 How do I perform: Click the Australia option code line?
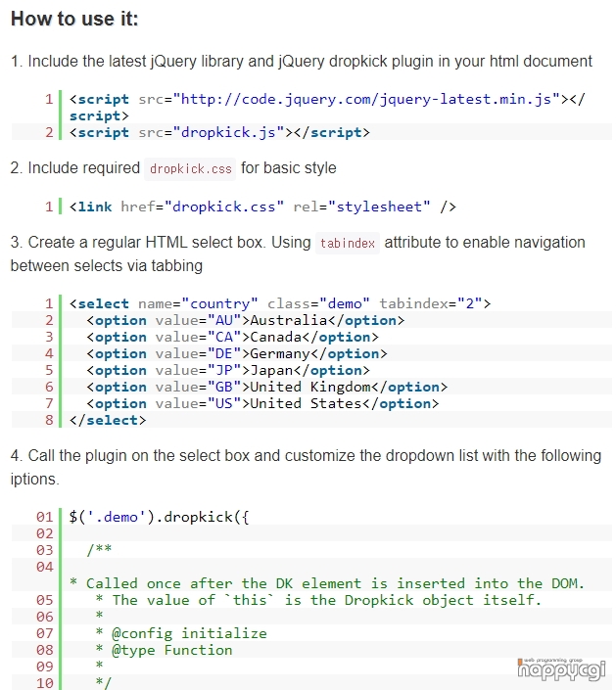tap(245, 320)
